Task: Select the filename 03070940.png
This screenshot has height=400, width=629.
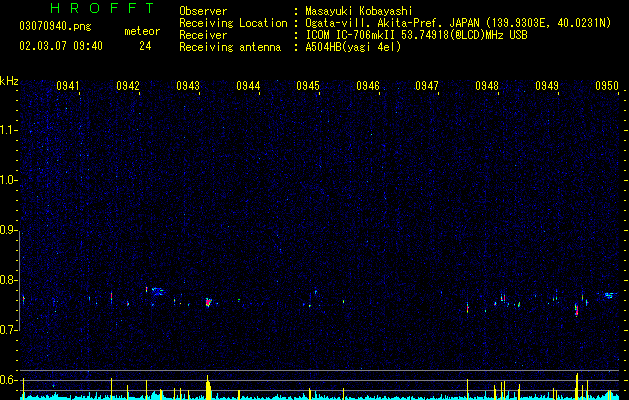Action: tap(55, 27)
